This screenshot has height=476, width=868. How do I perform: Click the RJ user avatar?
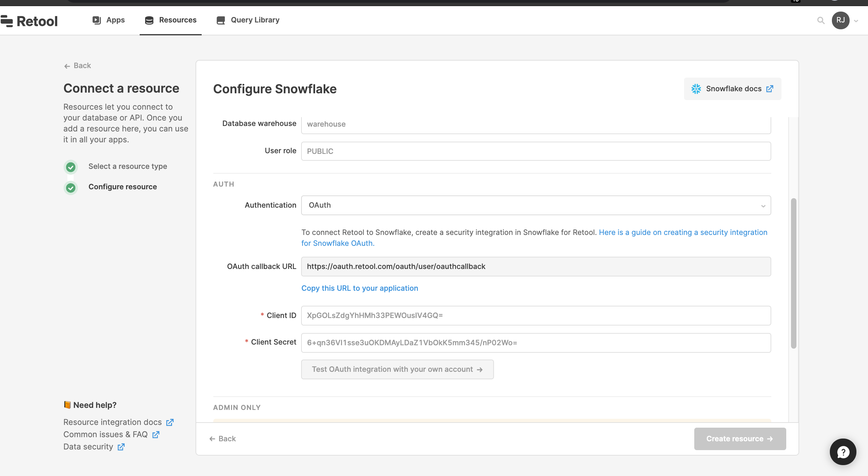pos(840,20)
